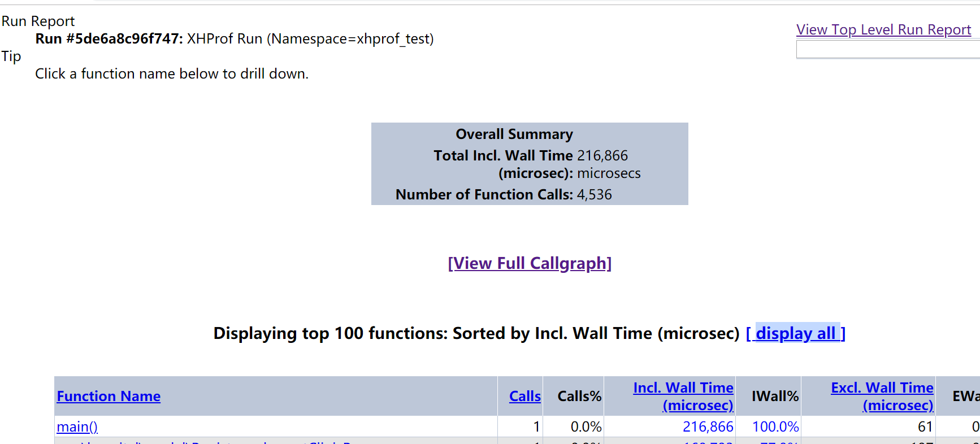The height and width of the screenshot is (444, 980).
Task: Click the 100.0% IWall value for main()
Action: click(x=775, y=426)
